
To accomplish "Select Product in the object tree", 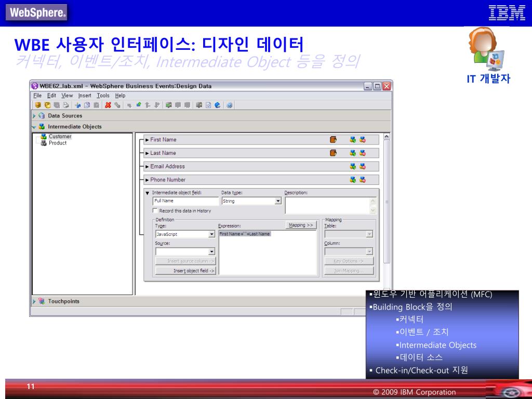I will [57, 143].
